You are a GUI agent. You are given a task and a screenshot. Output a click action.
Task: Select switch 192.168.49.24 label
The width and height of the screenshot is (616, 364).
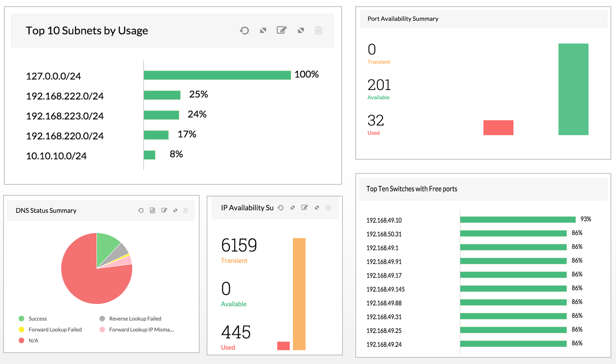(x=384, y=345)
